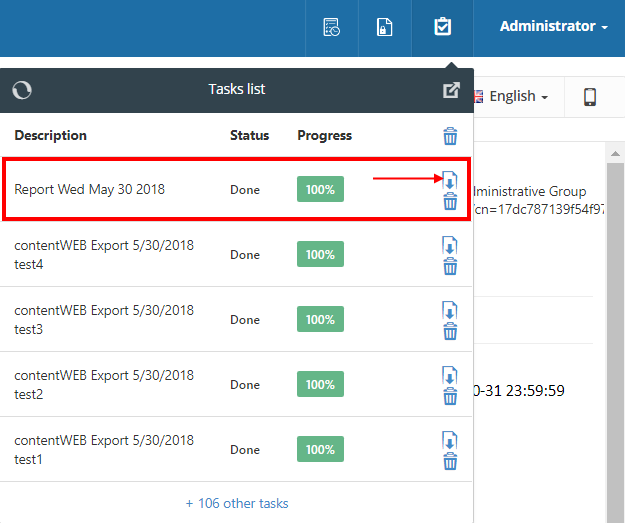Click the refresh icon in Tasks list header

[23, 90]
